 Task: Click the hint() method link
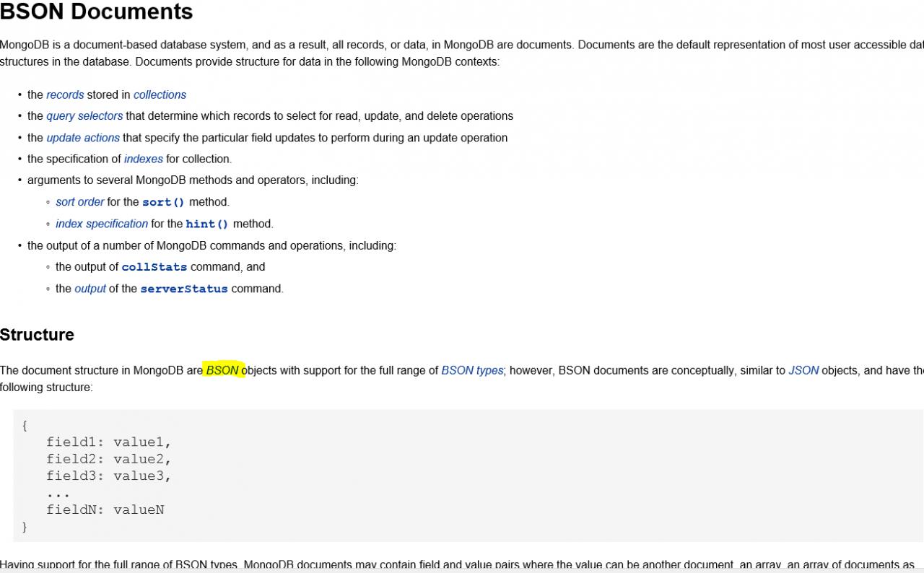point(206,224)
